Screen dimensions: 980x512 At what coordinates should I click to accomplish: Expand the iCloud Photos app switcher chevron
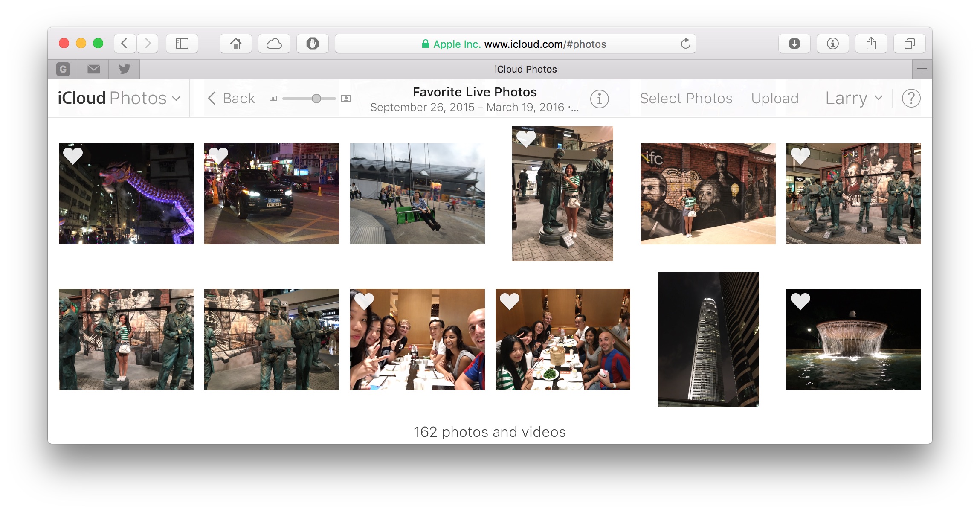point(177,99)
